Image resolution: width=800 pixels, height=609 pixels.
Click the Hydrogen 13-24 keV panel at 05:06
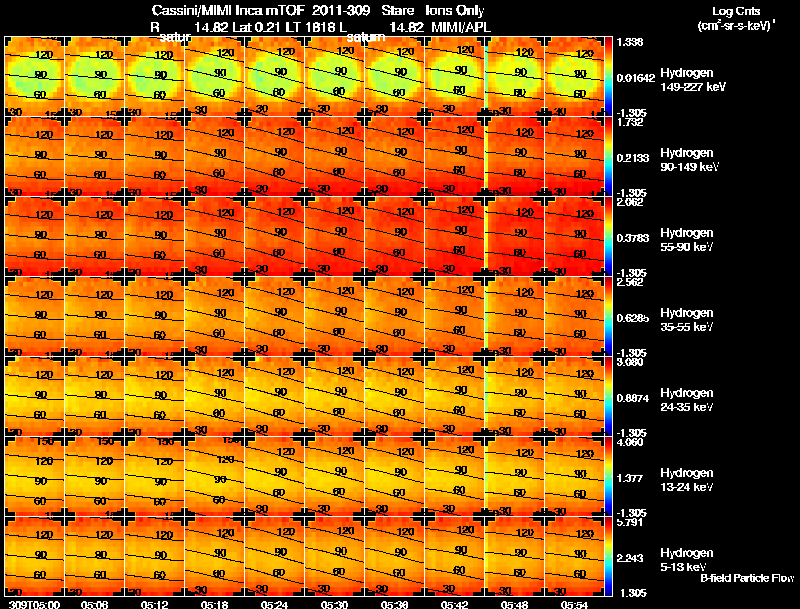94,476
